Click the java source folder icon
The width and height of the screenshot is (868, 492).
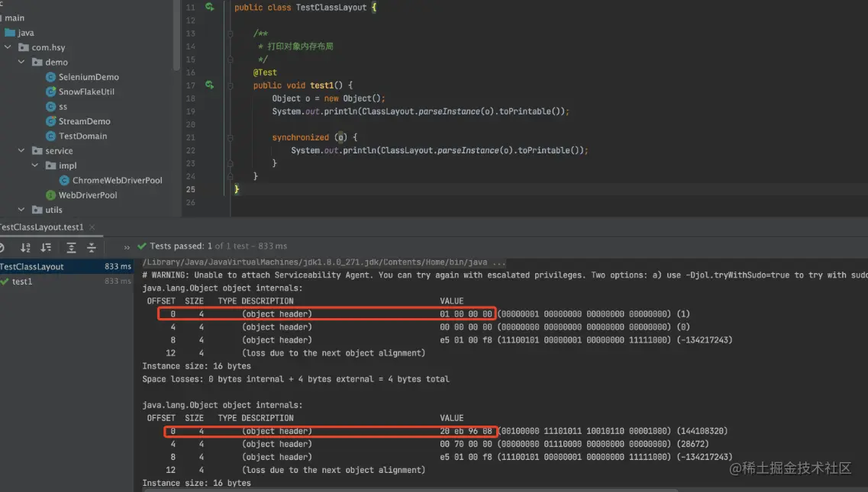pyautogui.click(x=10, y=33)
